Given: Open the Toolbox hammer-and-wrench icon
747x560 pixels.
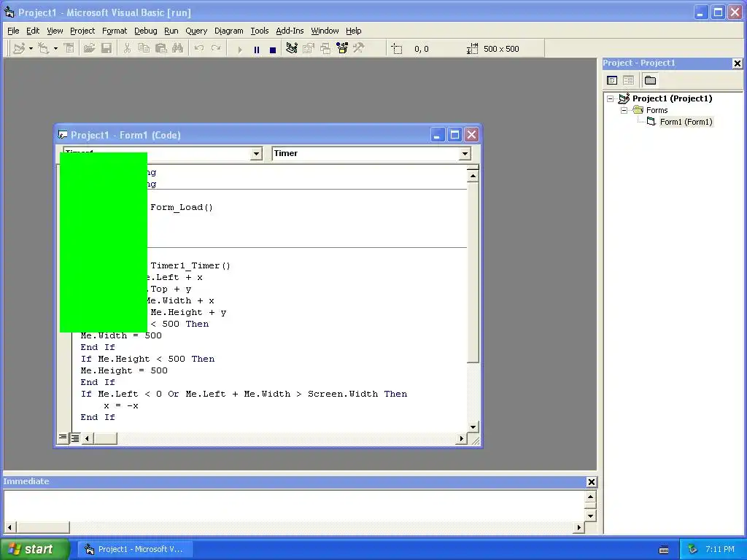Looking at the screenshot, I should click(x=359, y=49).
